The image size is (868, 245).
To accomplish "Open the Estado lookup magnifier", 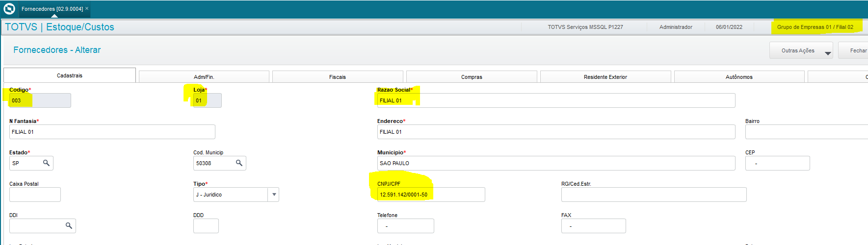I will [x=46, y=163].
